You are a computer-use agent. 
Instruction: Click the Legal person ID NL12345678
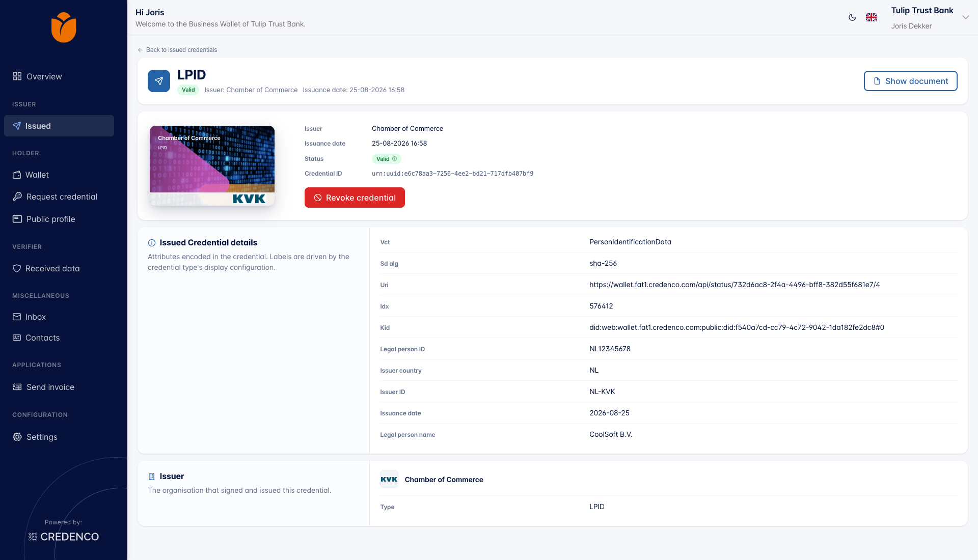(x=610, y=349)
